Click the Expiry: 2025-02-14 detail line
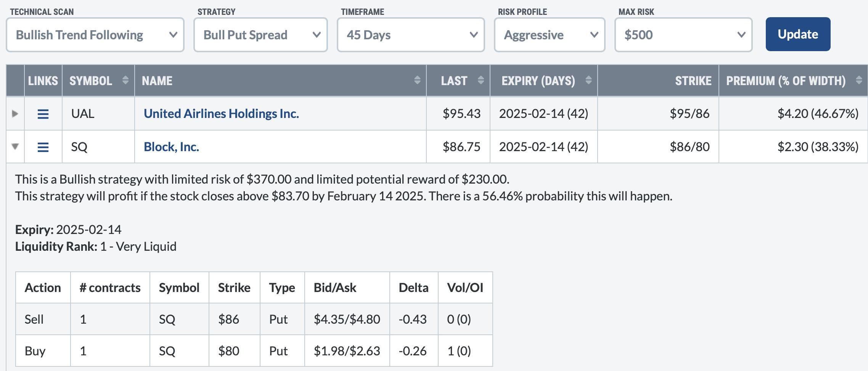 [x=68, y=229]
